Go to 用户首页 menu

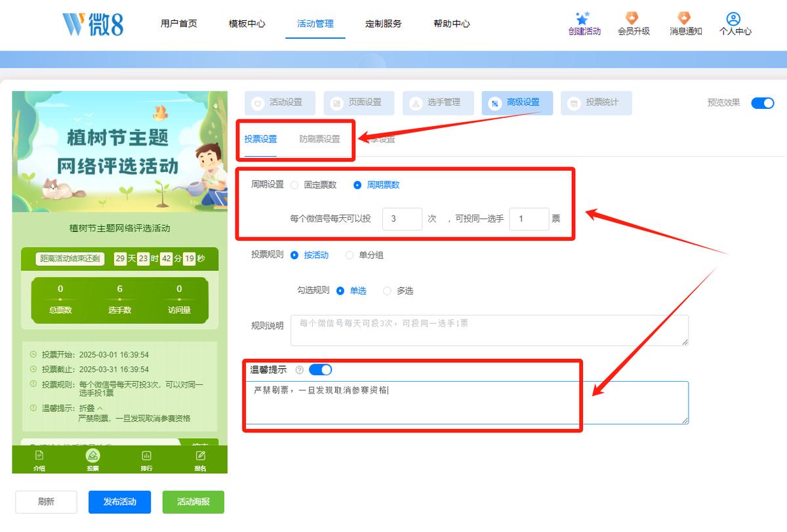179,24
